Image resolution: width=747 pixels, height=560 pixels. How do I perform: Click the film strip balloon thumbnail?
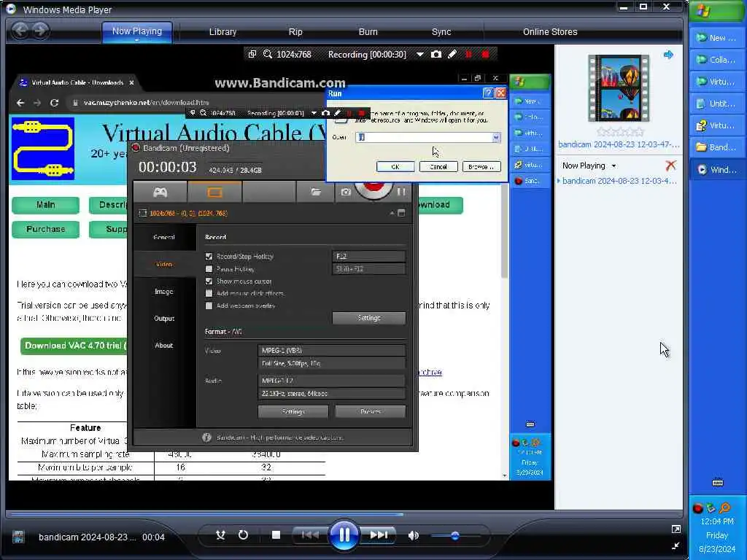(619, 88)
